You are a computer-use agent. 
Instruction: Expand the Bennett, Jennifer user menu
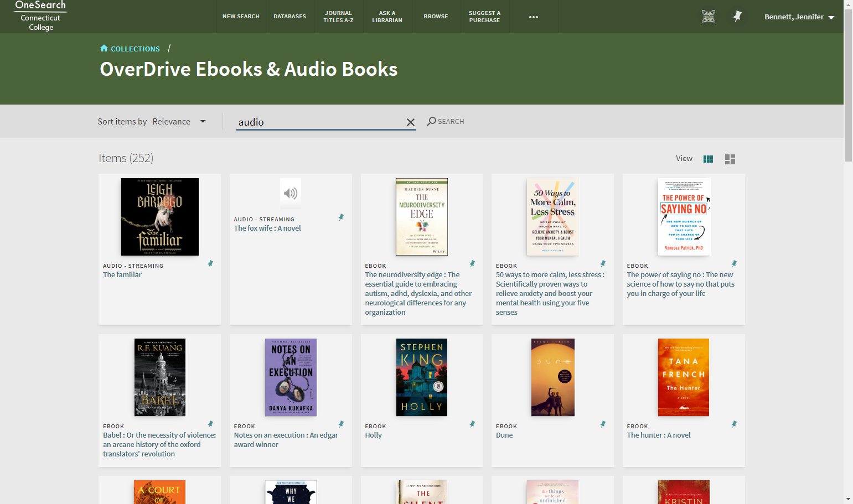point(799,17)
